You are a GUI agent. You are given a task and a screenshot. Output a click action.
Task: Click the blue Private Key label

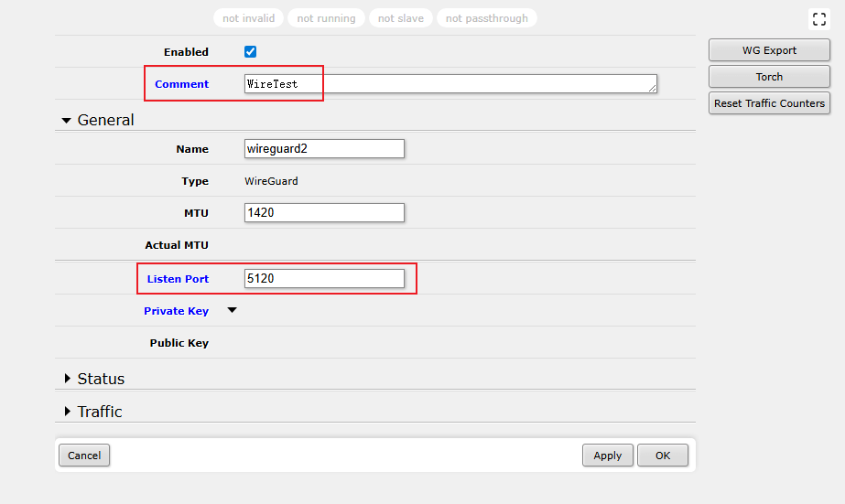point(176,311)
